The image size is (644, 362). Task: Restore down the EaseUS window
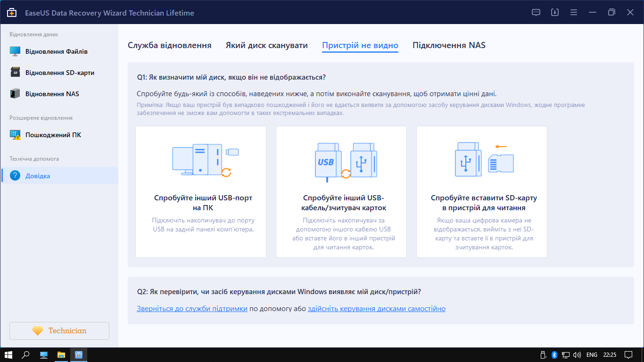(611, 12)
